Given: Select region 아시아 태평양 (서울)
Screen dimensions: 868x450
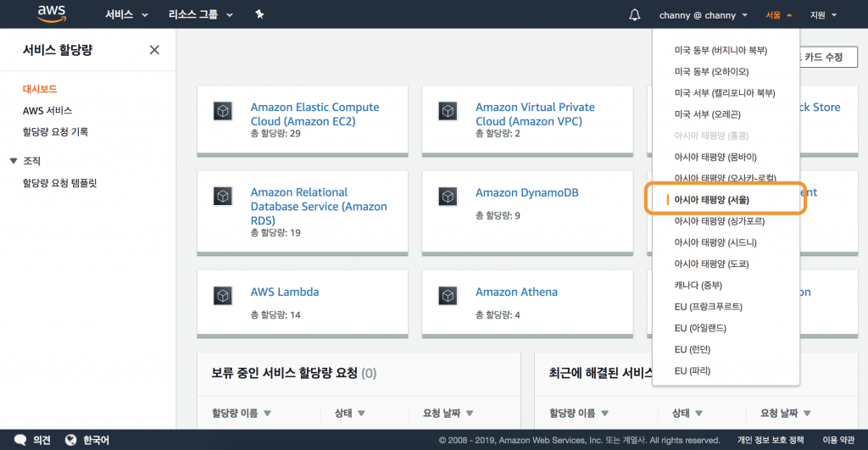Looking at the screenshot, I should pos(711,200).
